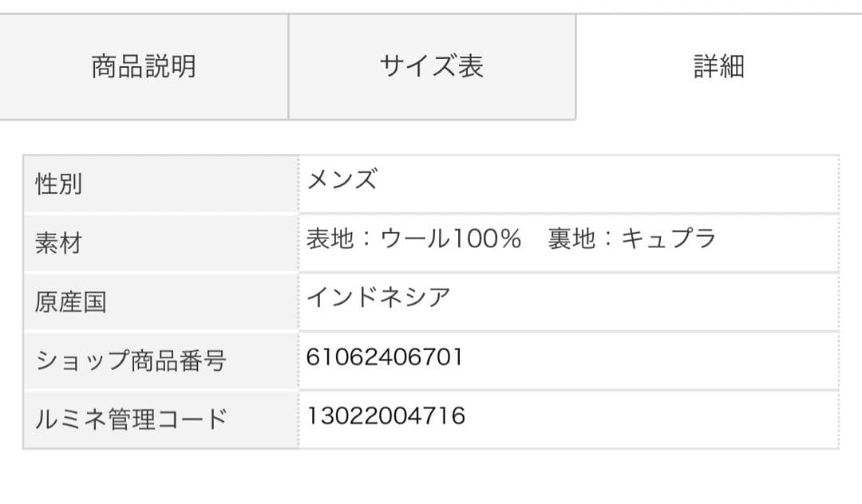Click the Lumine code 13022004716
Screen dimensions: 862x504
pos(386,415)
